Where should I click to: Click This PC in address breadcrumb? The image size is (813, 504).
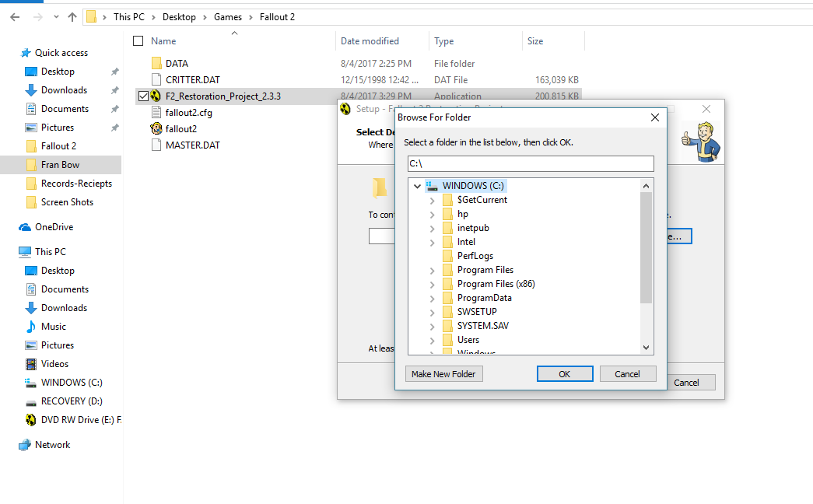129,17
